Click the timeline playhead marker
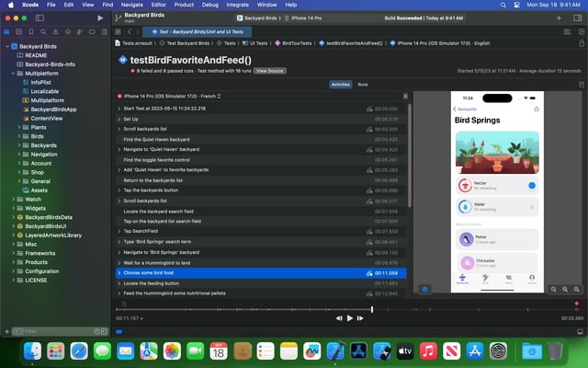Viewport: 588px width, 368px height. pyautogui.click(x=371, y=308)
